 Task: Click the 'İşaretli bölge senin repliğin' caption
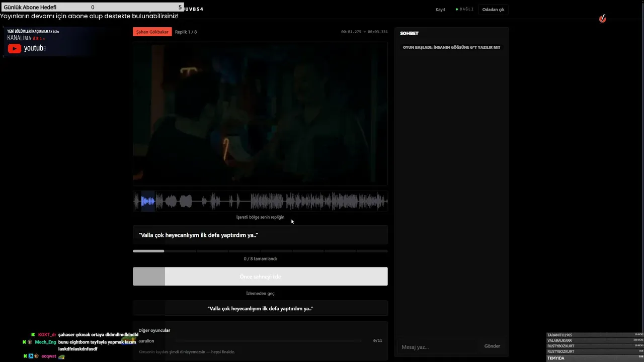point(260,217)
